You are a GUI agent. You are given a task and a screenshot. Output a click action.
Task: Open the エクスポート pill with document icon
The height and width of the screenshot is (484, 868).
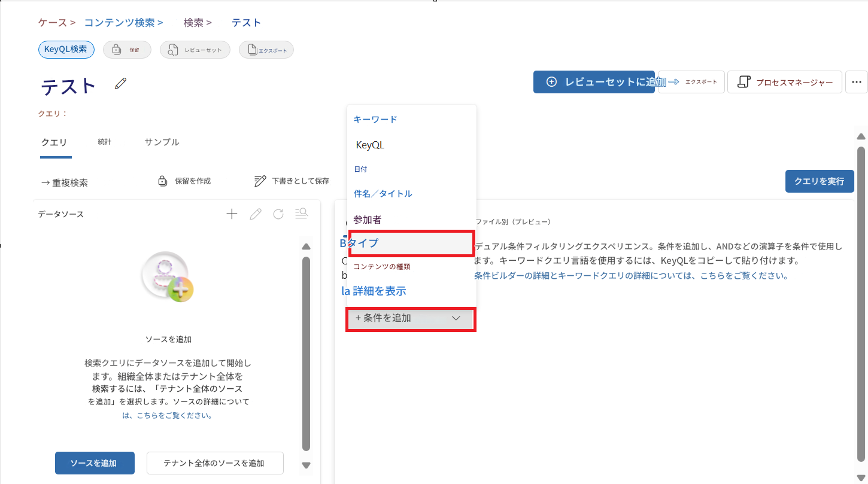(x=266, y=50)
